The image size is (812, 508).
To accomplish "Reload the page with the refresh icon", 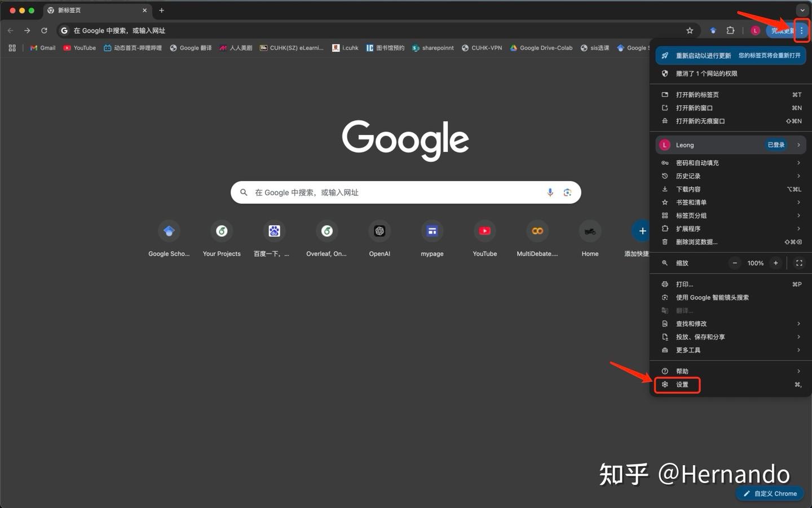I will (44, 30).
